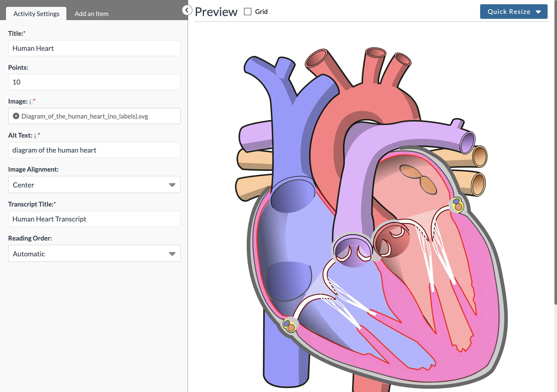Enable the Grid checkbox
This screenshot has height=392, width=557.
(247, 12)
